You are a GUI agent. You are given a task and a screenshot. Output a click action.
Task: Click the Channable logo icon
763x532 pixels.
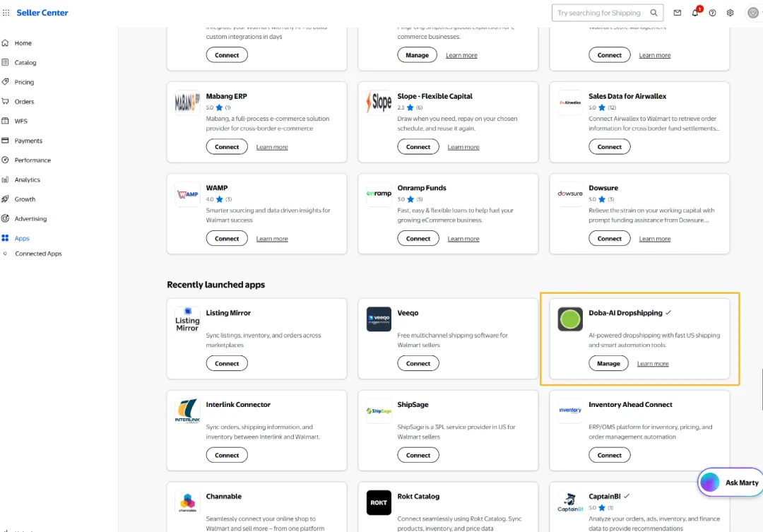[x=187, y=502]
